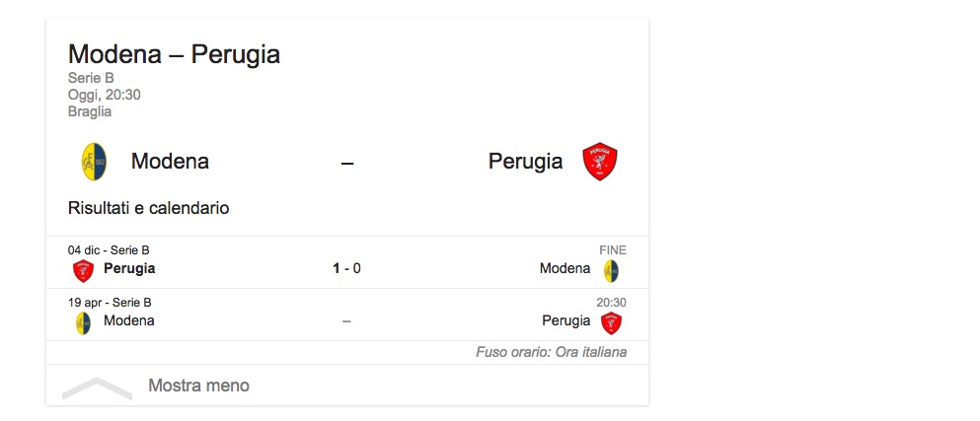Click the "FINE" match status label

(x=613, y=250)
